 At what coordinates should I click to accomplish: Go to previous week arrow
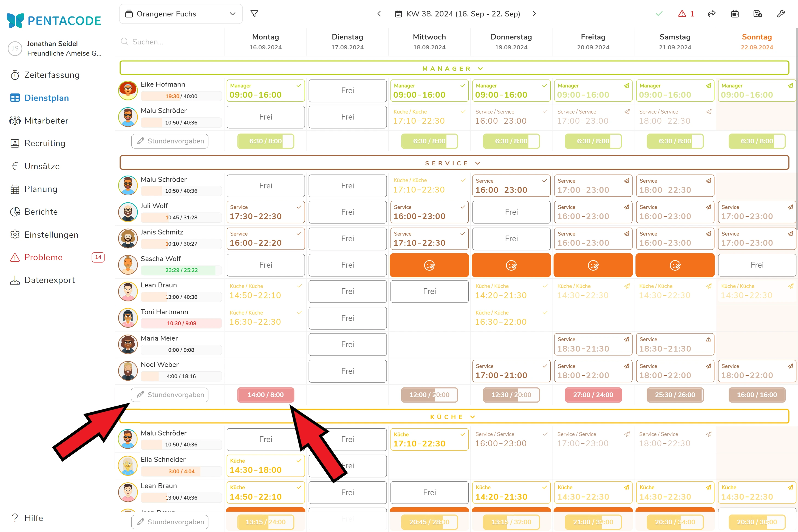coord(379,13)
